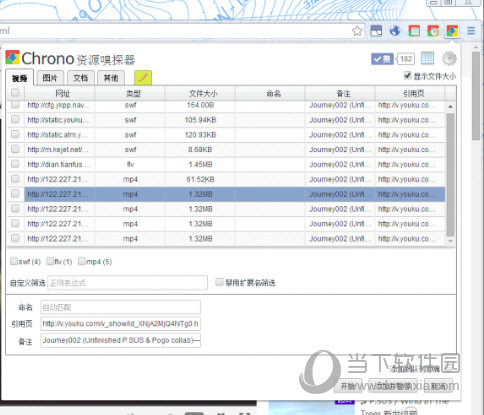Click the flv type cell

130,164
